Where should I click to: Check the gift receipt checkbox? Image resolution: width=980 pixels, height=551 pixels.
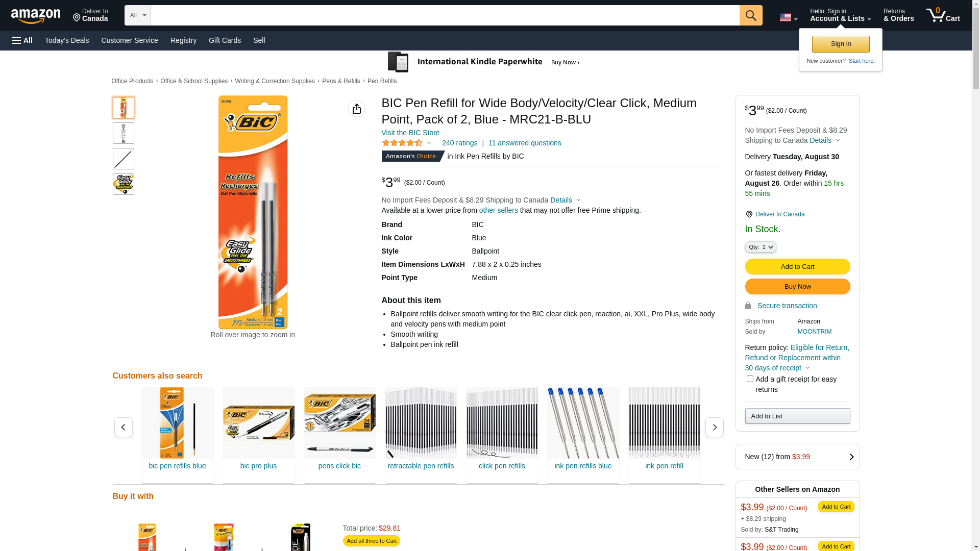point(750,379)
